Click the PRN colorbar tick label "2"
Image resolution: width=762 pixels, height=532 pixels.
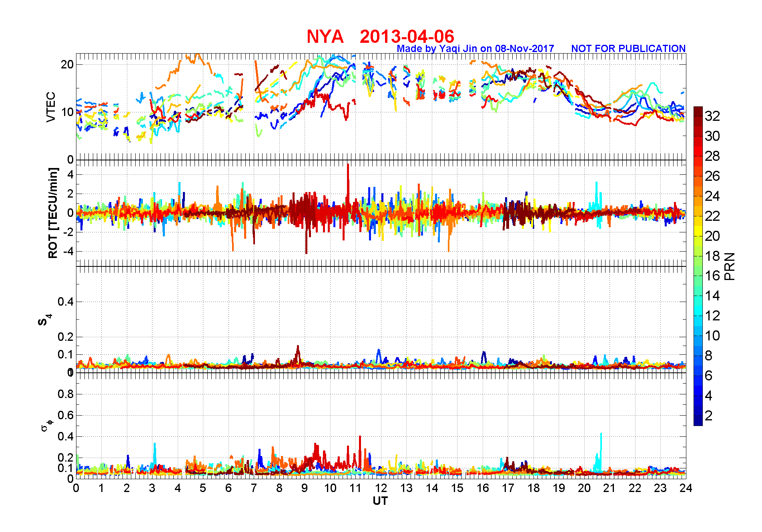(x=709, y=416)
